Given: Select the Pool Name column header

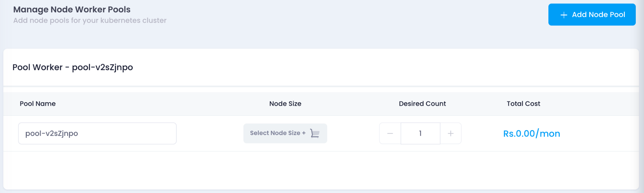Looking at the screenshot, I should pos(38,104).
